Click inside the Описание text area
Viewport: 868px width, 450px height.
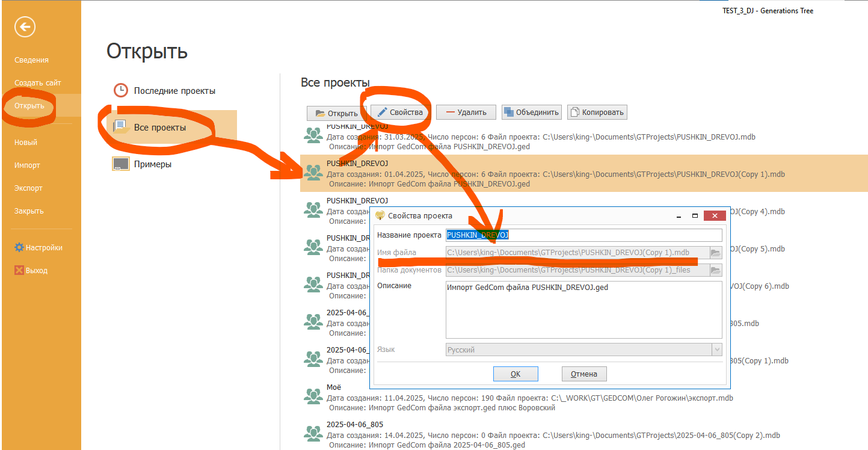pos(582,313)
